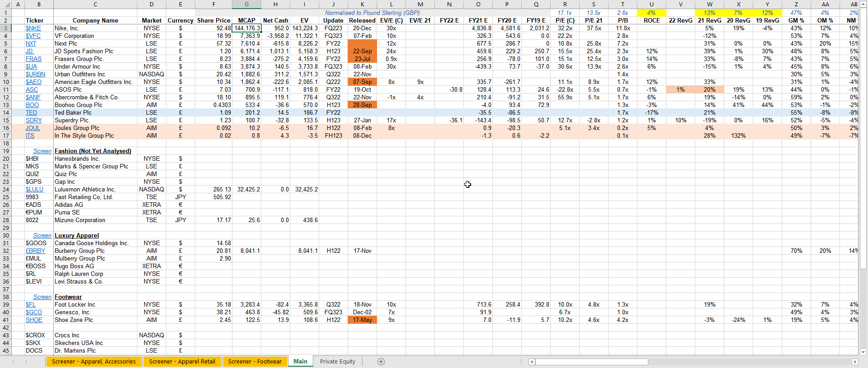This screenshot has width=868, height=368.
Task: Select the orange 20% cell in ASOS row
Action: 709,90
